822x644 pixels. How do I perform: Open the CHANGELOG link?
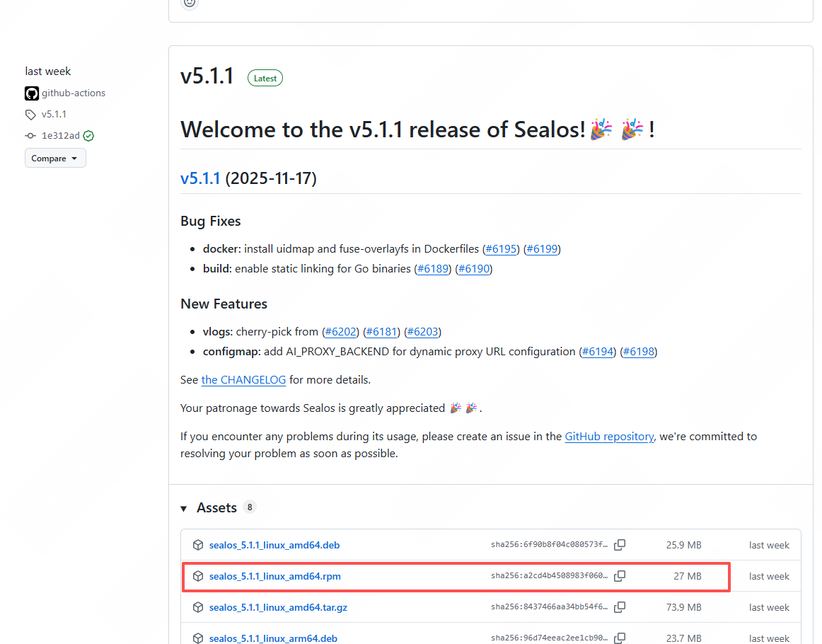coord(243,380)
